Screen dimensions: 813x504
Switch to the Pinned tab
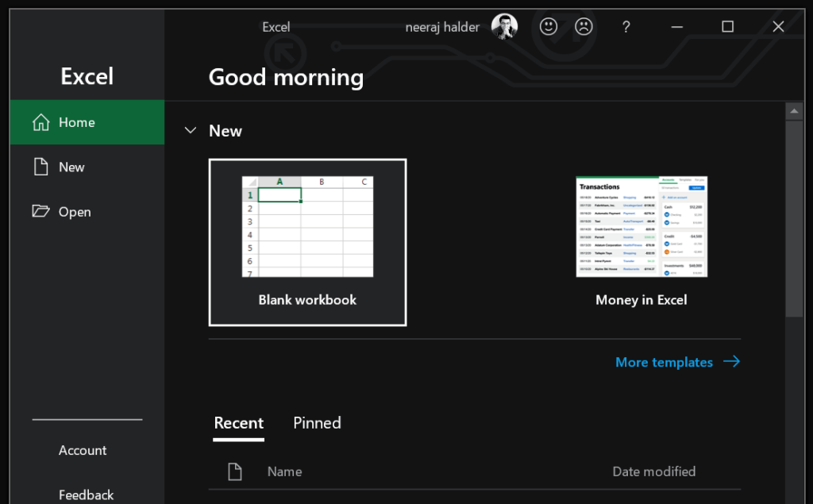318,423
